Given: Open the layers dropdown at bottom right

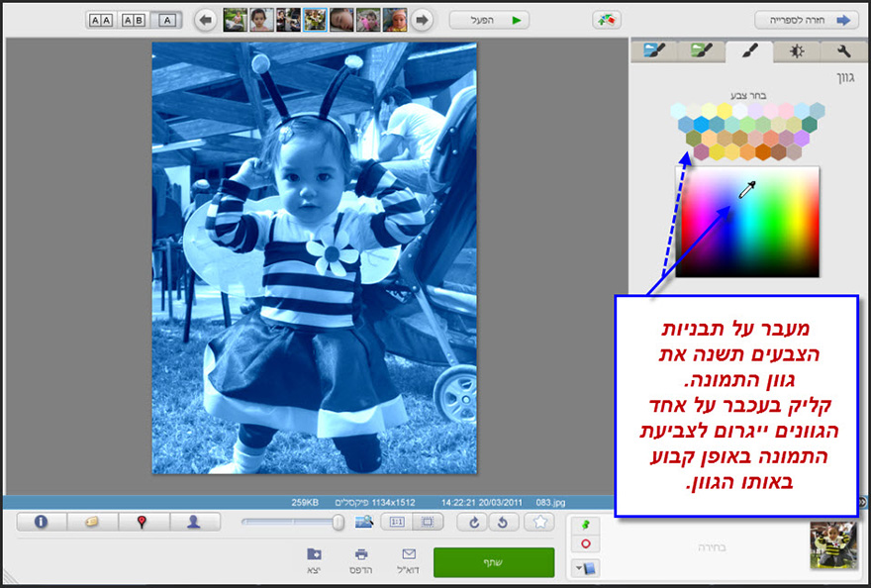Looking at the screenshot, I should pyautogui.click(x=587, y=566).
